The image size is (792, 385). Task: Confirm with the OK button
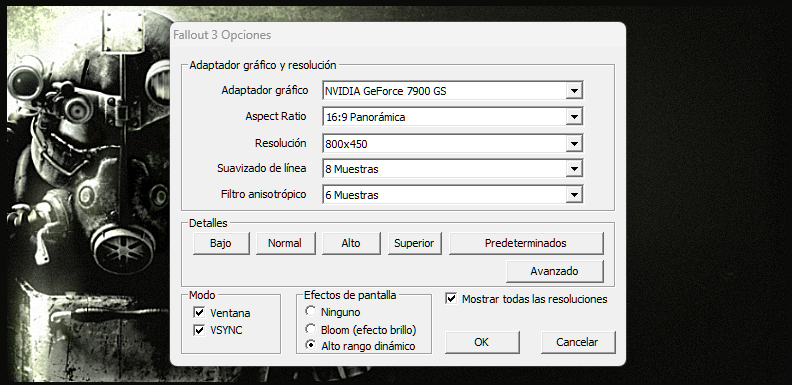pyautogui.click(x=482, y=342)
